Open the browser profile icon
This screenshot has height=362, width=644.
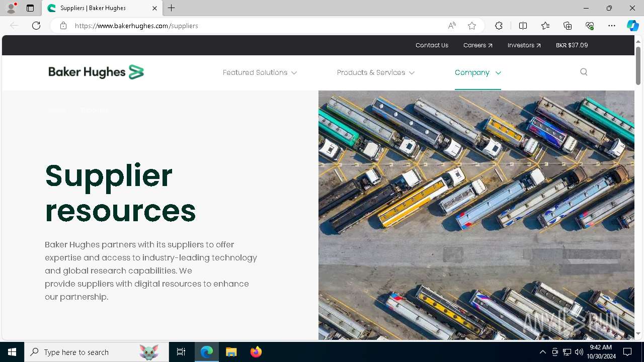[11, 8]
